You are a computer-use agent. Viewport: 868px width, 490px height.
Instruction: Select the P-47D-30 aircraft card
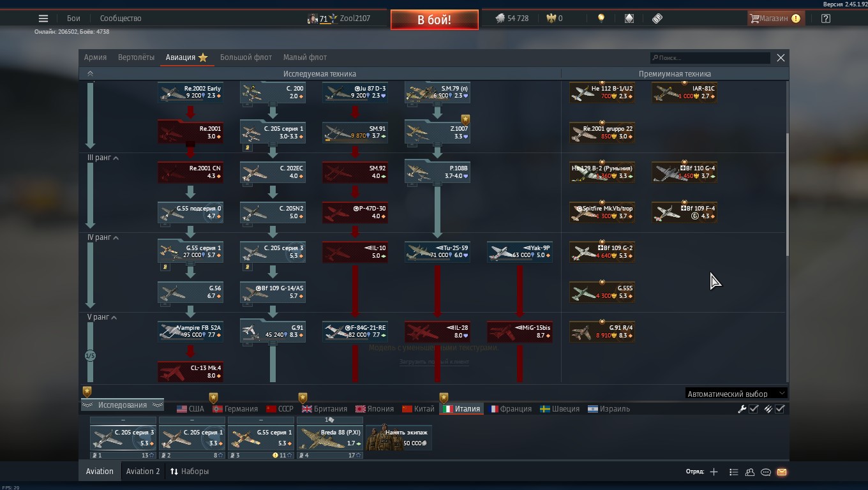click(x=355, y=212)
